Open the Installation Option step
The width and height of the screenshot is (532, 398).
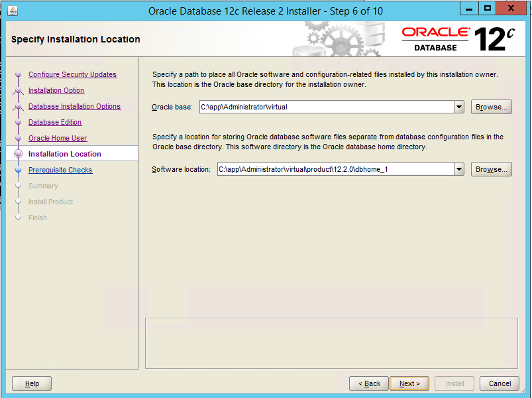pos(56,91)
